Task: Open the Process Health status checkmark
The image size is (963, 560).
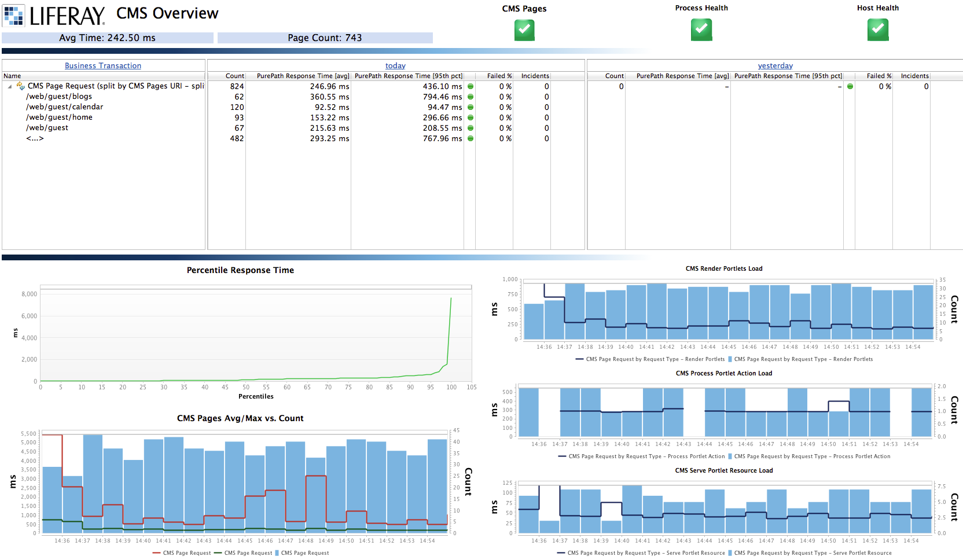Action: [x=701, y=30]
